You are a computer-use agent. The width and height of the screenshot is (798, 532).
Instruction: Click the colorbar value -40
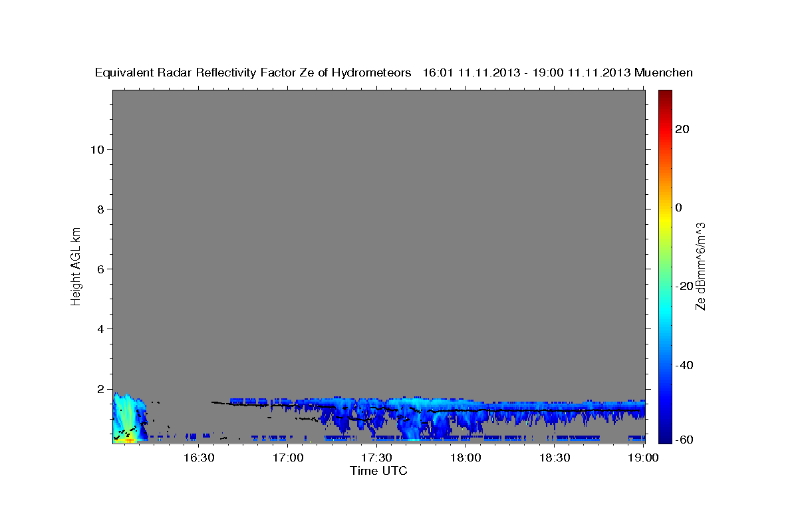(x=684, y=364)
